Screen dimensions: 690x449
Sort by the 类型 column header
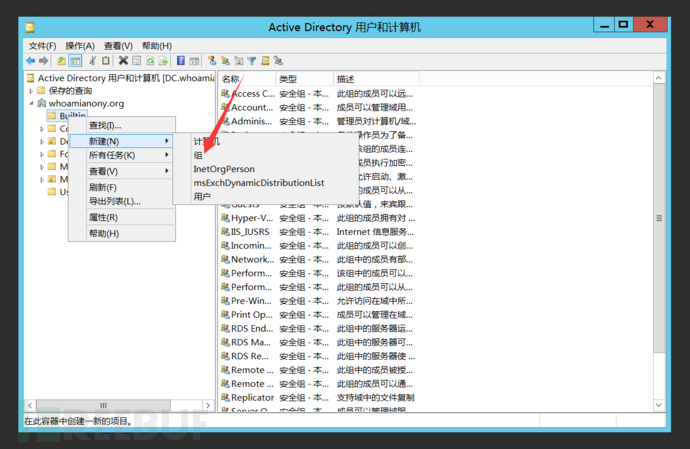coord(305,79)
